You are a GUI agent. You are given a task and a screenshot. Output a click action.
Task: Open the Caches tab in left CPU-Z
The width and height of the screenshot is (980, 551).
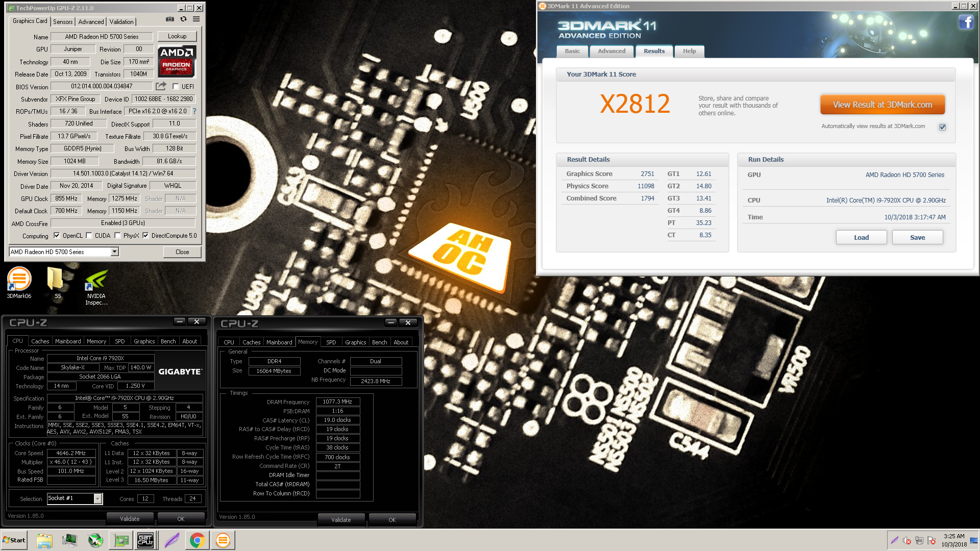[40, 341]
